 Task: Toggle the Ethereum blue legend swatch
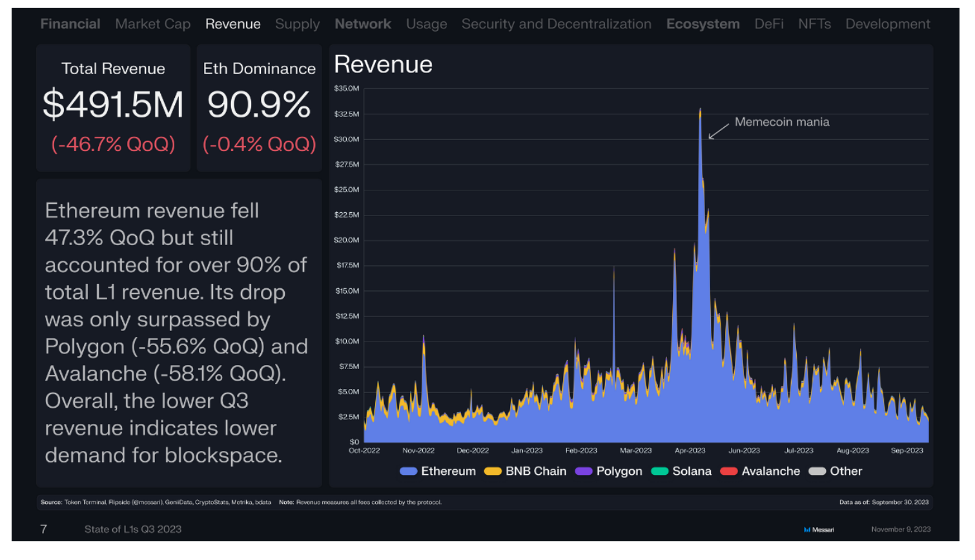[408, 471]
